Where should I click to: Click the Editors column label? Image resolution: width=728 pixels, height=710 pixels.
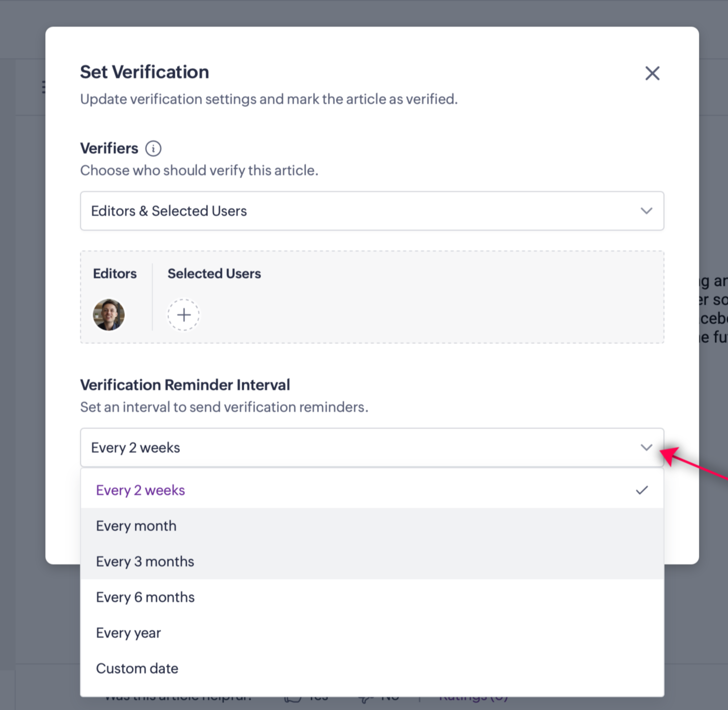(x=115, y=273)
